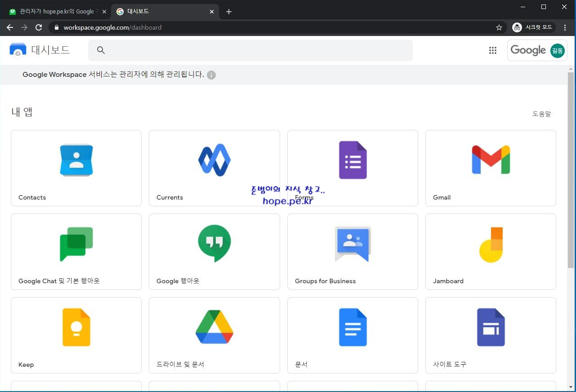Open the blue Docs (문서) icon
Viewport: 576px width, 392px height.
(353, 327)
